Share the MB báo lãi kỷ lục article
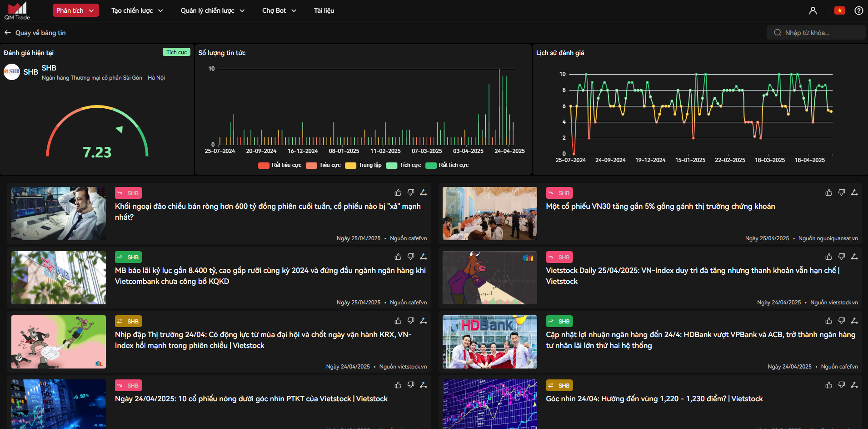The image size is (868, 429). point(424,257)
